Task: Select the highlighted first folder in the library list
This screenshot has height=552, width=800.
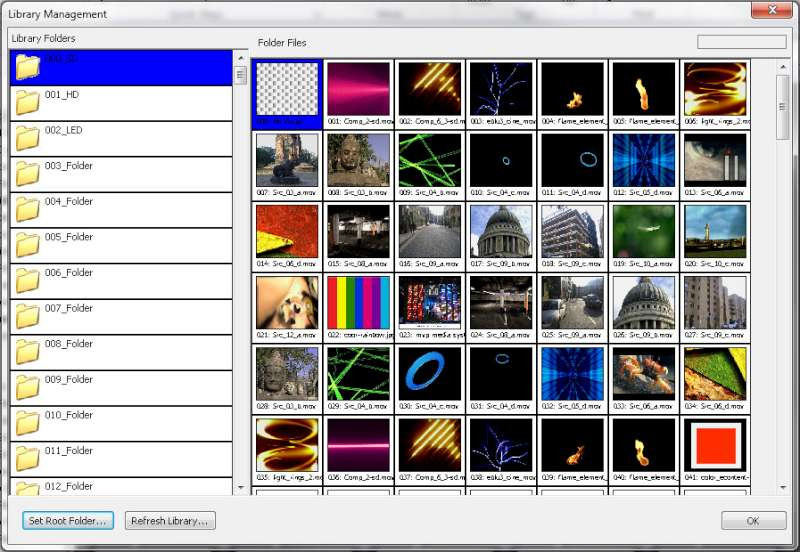Action: point(120,67)
